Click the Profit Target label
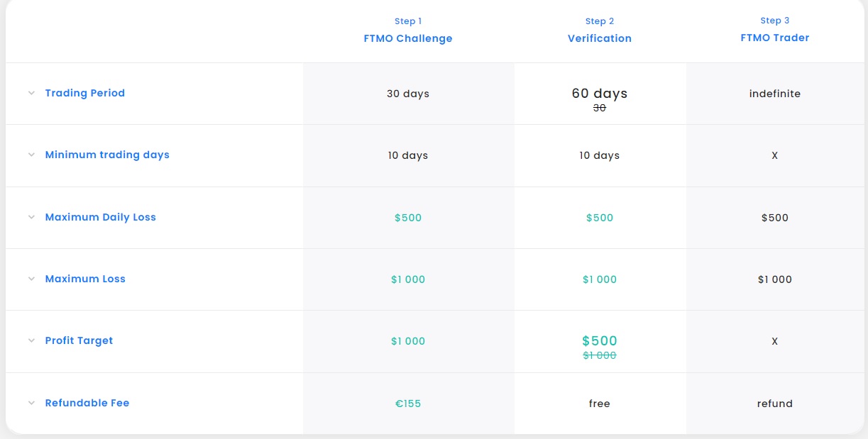Viewport: 868px width, 439px height. [x=79, y=340]
